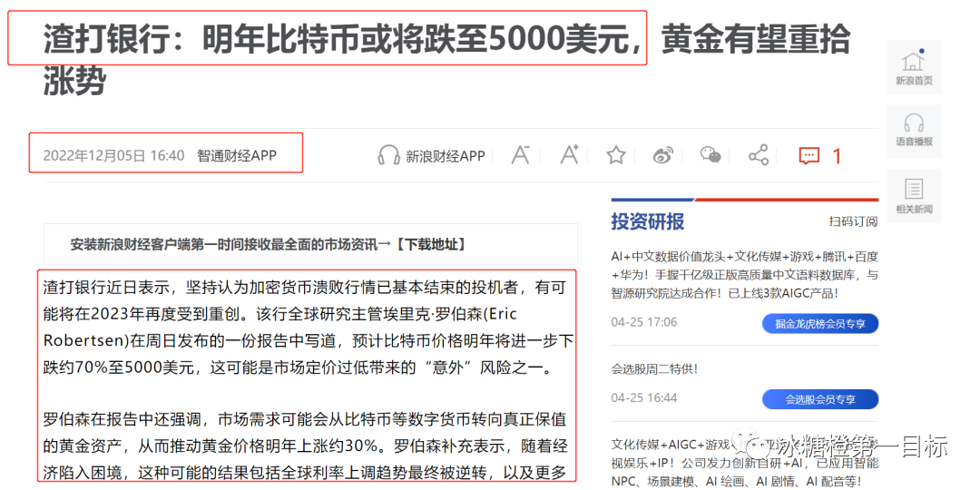Click the comment count number 1
The image size is (980, 490).
pos(837,156)
